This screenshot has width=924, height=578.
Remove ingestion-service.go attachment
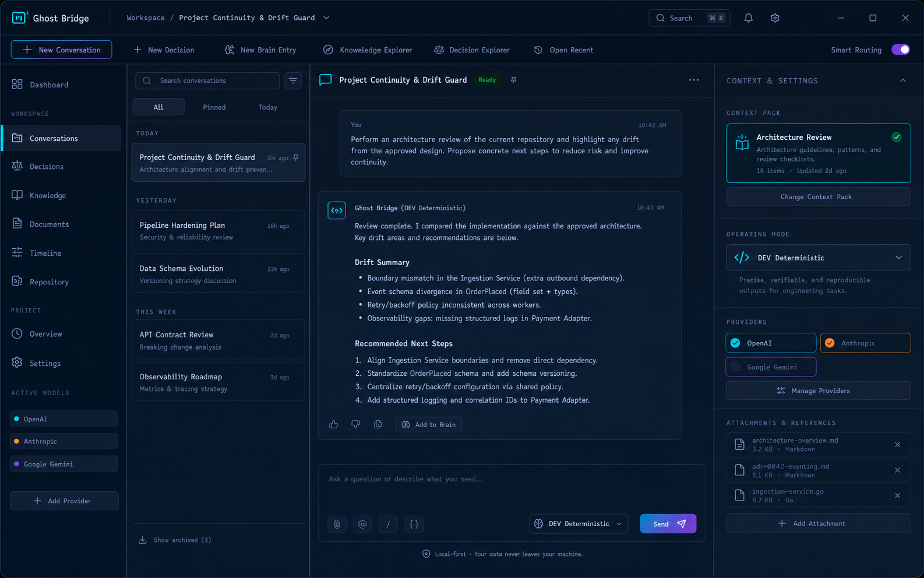pyautogui.click(x=897, y=495)
